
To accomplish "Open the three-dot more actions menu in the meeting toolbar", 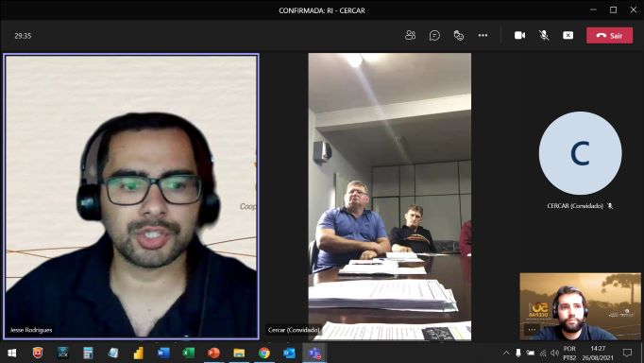I will click(483, 35).
